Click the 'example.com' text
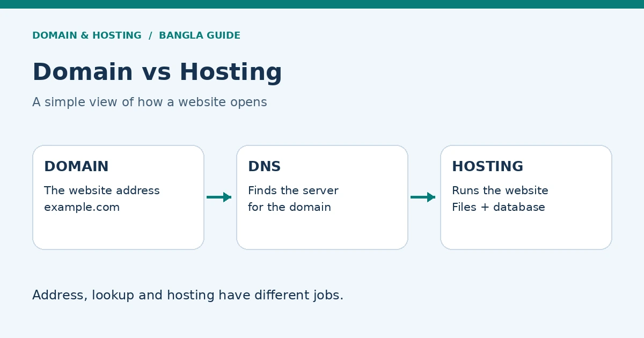 pos(82,207)
